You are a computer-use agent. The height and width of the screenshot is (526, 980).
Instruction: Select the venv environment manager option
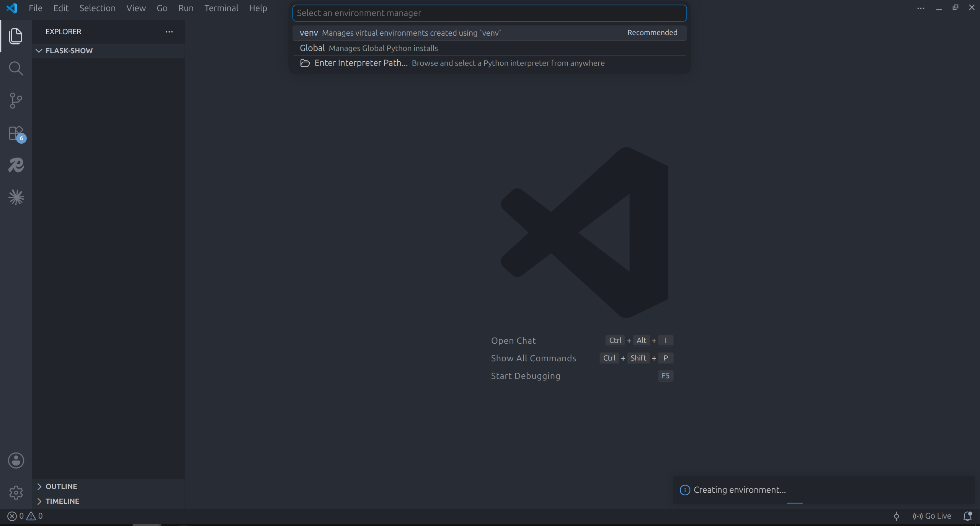pos(489,33)
